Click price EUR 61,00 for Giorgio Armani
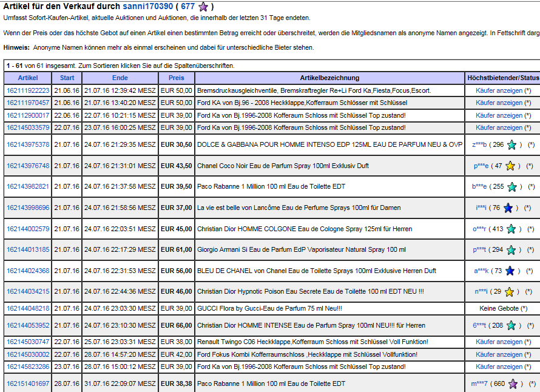The height and width of the screenshot is (392, 540). point(177,249)
